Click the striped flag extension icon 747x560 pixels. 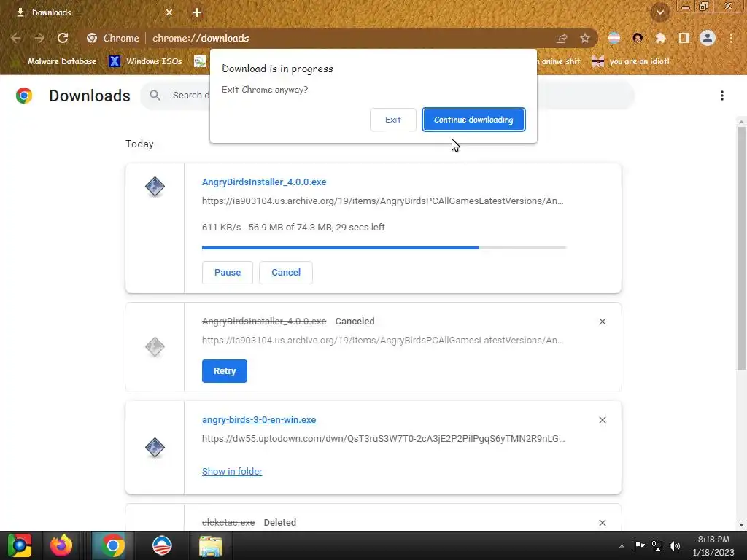tap(614, 38)
